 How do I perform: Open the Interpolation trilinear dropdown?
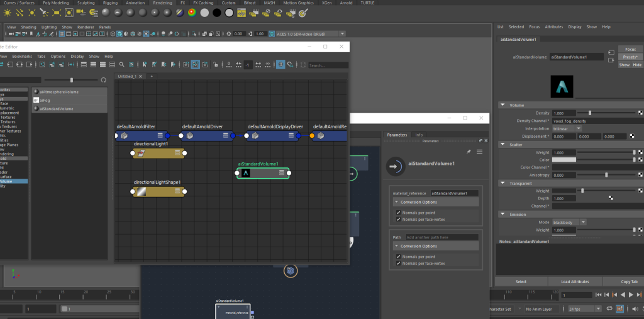[x=567, y=128]
